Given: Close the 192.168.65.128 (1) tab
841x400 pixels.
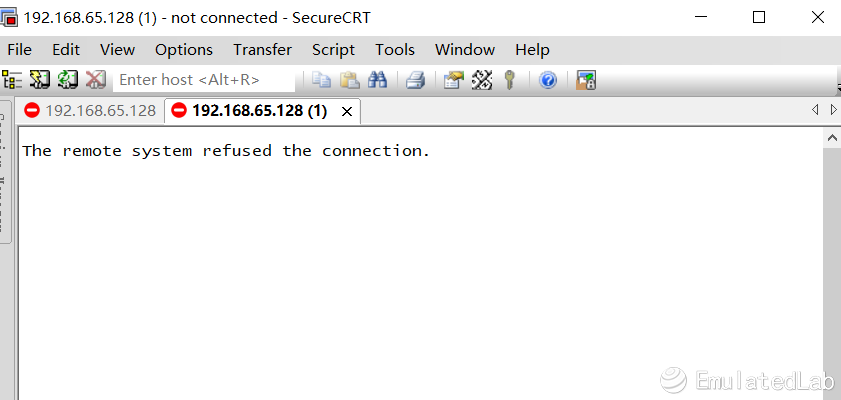Looking at the screenshot, I should (347, 112).
